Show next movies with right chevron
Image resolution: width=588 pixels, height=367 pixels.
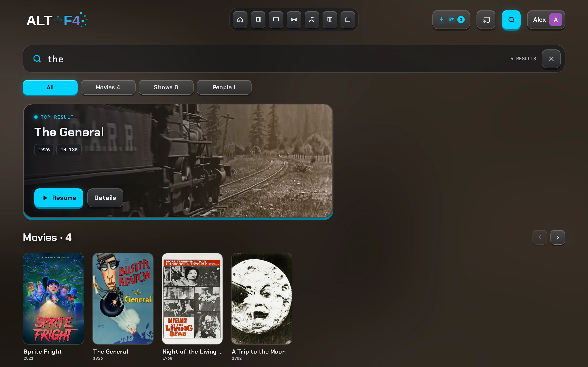pyautogui.click(x=558, y=237)
